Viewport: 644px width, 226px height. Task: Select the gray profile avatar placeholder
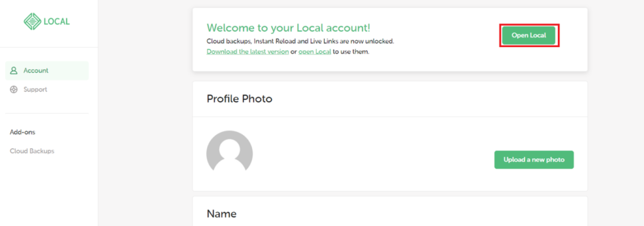(x=229, y=151)
